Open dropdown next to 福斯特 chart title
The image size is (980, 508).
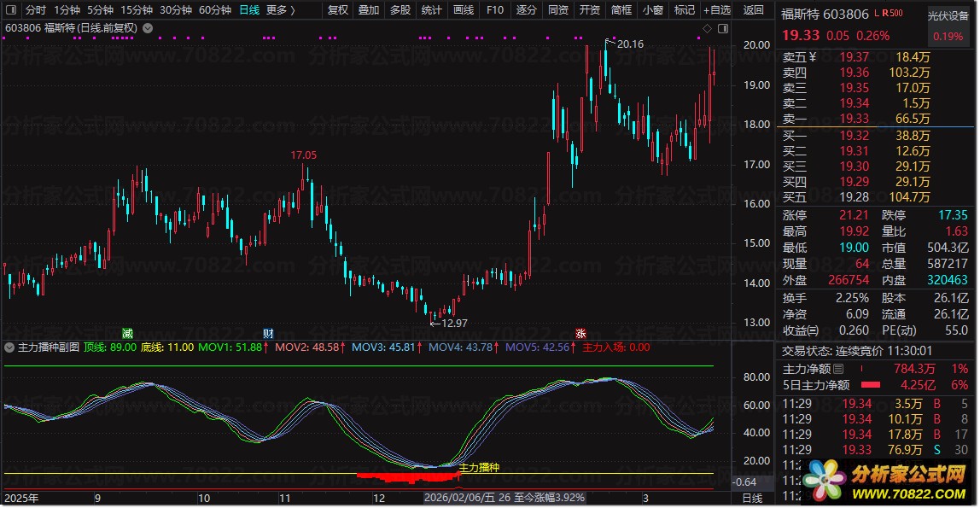click(149, 28)
